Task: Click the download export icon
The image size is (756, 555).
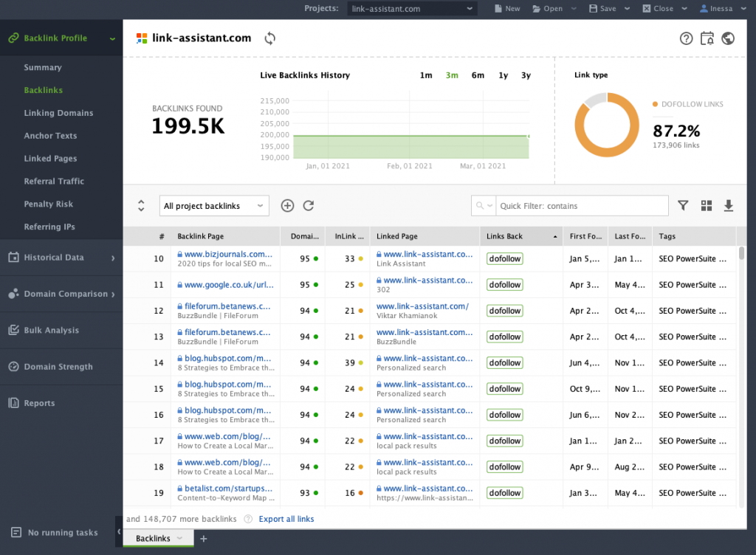Action: [x=729, y=206]
